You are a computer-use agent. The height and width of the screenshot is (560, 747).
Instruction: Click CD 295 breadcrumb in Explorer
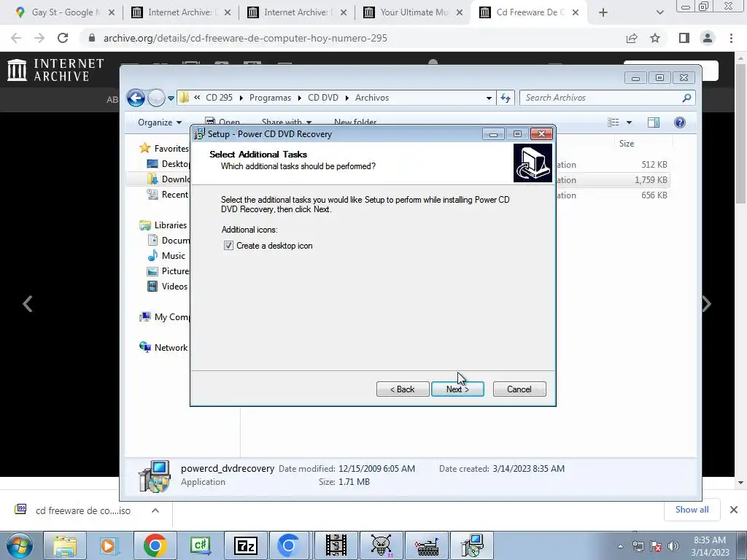(219, 98)
